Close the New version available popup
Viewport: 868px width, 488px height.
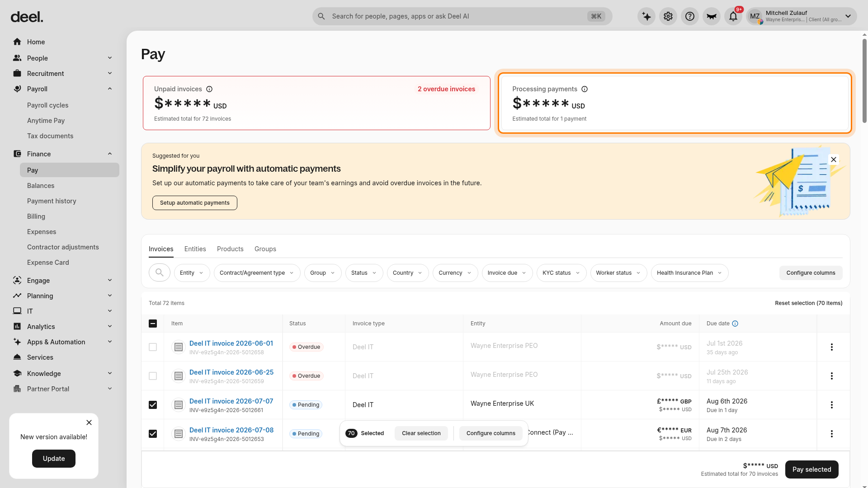[x=89, y=422]
